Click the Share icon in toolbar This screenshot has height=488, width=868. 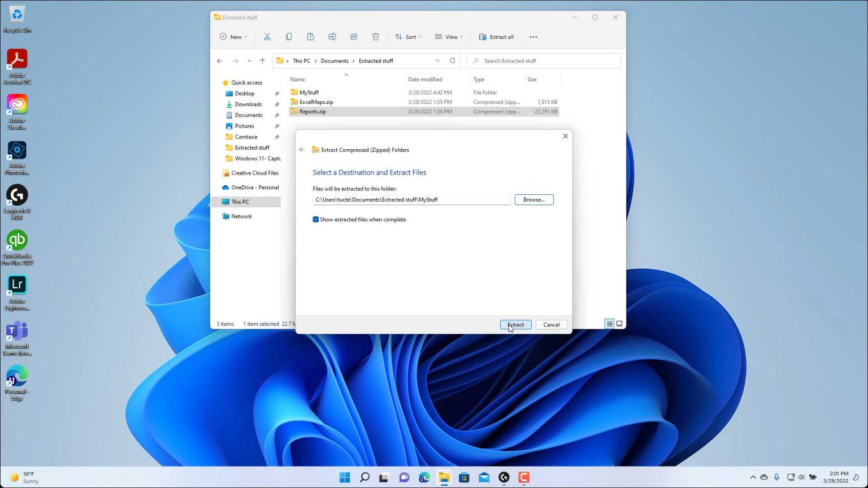coord(354,37)
